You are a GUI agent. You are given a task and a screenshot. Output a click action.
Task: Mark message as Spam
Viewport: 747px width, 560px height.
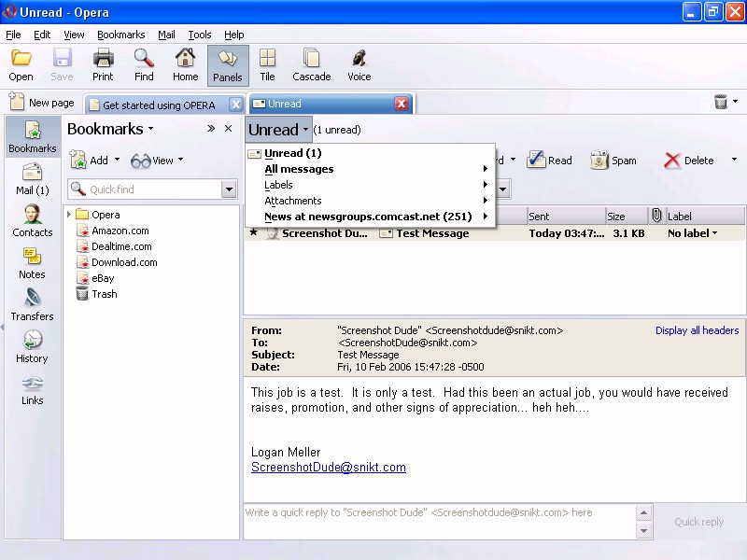tap(613, 161)
